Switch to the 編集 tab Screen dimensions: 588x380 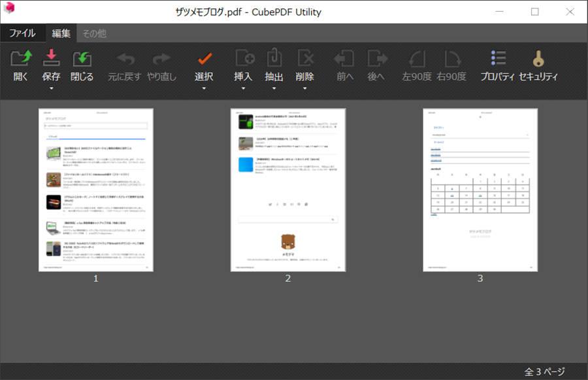point(61,33)
